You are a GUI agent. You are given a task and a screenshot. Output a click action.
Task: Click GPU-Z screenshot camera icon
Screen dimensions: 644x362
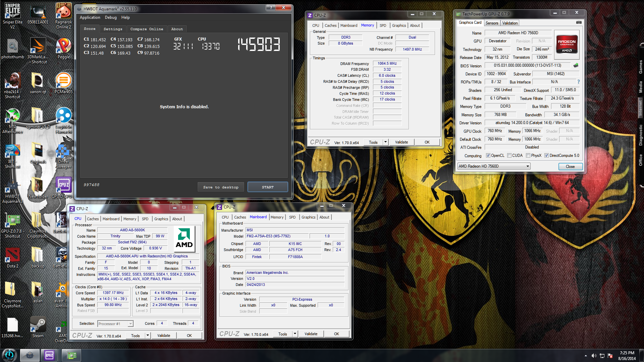579,22
